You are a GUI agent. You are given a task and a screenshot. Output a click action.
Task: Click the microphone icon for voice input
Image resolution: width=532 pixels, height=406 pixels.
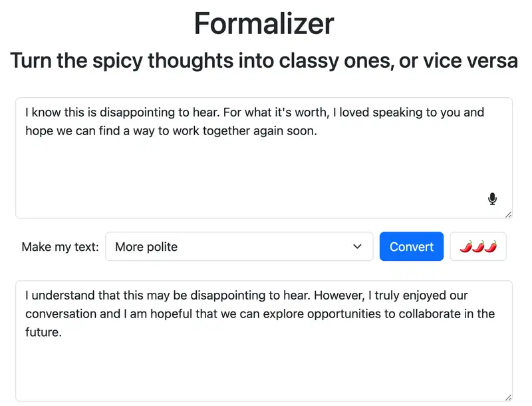[492, 199]
